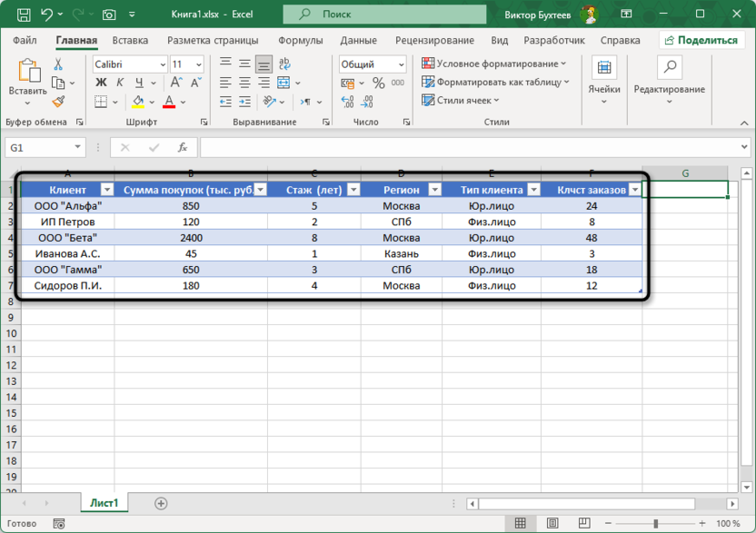Image resolution: width=756 pixels, height=533 pixels.
Task: Expand the Calibri font name dropdown
Action: [163, 64]
